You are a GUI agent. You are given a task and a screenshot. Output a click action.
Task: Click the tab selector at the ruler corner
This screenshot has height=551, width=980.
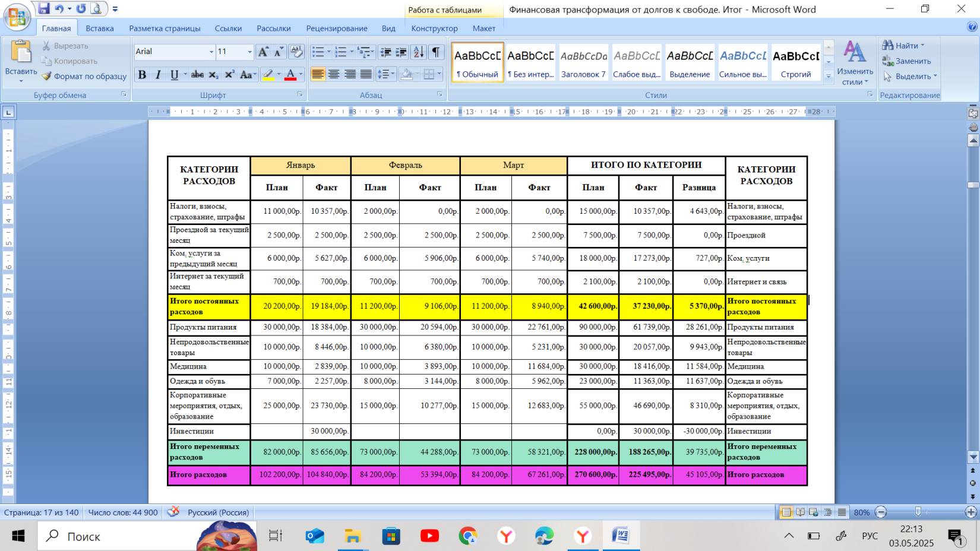click(8, 112)
